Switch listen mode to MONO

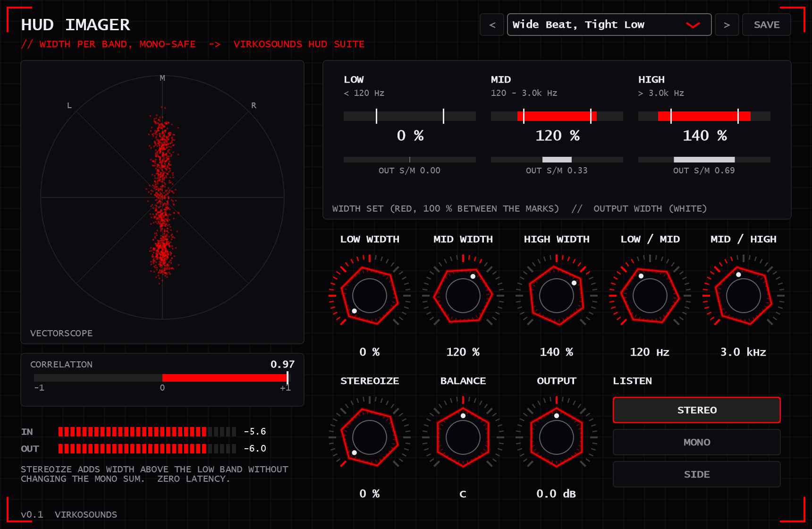point(697,442)
